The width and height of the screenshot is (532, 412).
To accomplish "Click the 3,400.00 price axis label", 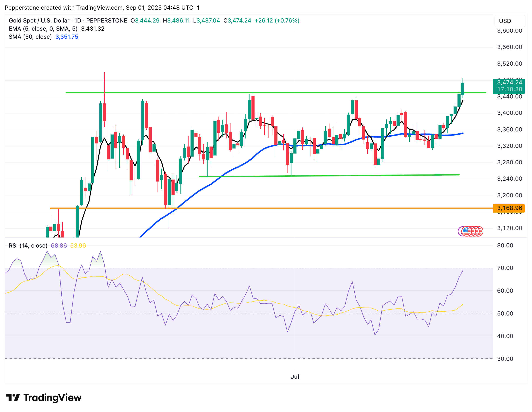I will point(509,113).
